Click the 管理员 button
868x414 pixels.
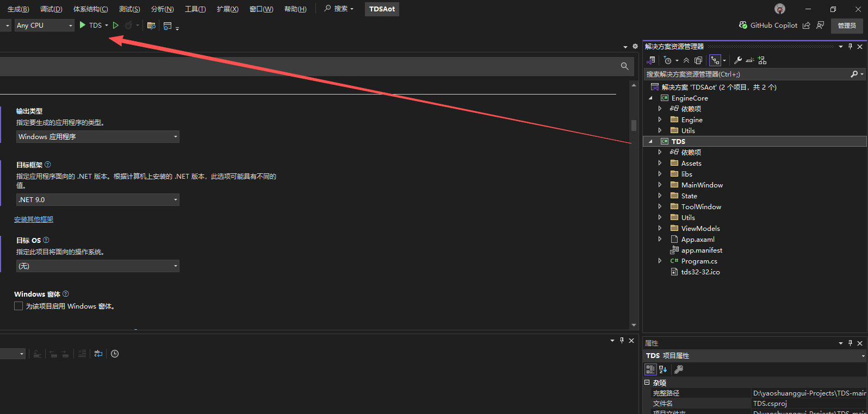pyautogui.click(x=847, y=26)
